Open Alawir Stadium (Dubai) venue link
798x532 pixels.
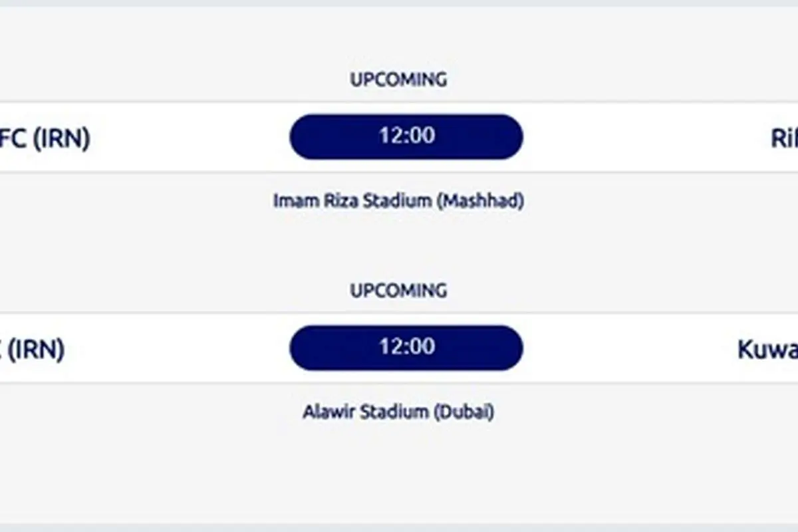(399, 412)
